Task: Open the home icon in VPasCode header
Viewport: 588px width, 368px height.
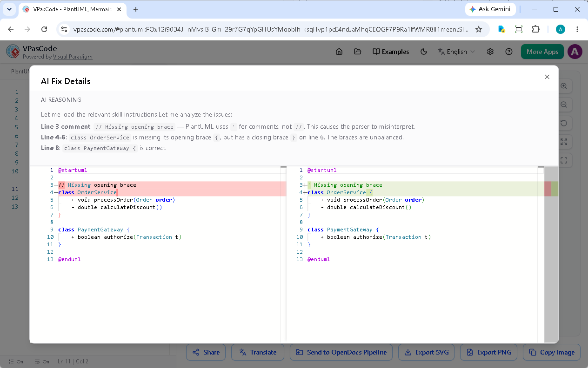Action: tap(339, 52)
